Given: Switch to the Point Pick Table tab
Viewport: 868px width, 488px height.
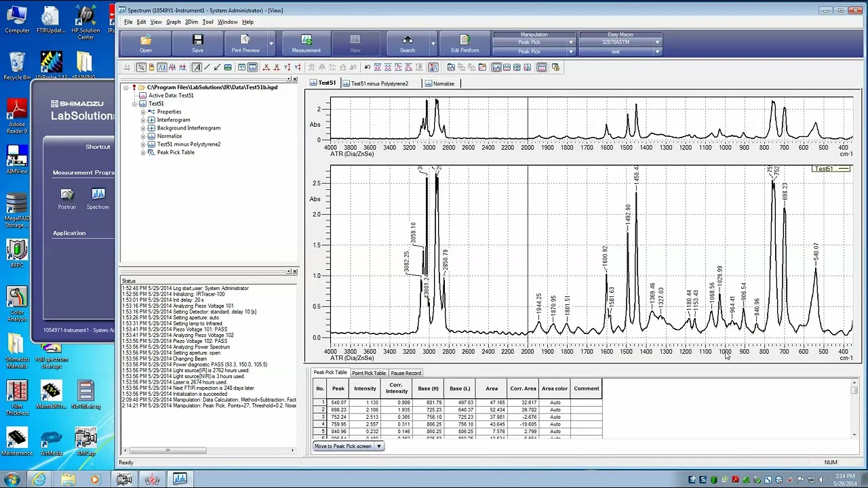Looking at the screenshot, I should coord(369,373).
